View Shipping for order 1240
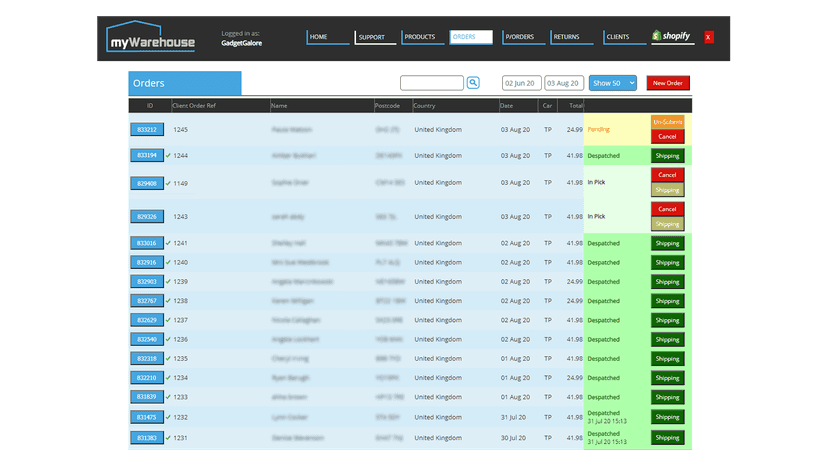Viewport: 828px width, 466px height. click(x=667, y=263)
